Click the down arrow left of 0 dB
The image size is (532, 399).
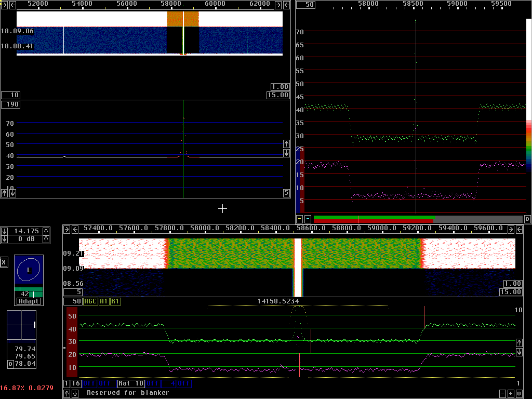pos(4,239)
